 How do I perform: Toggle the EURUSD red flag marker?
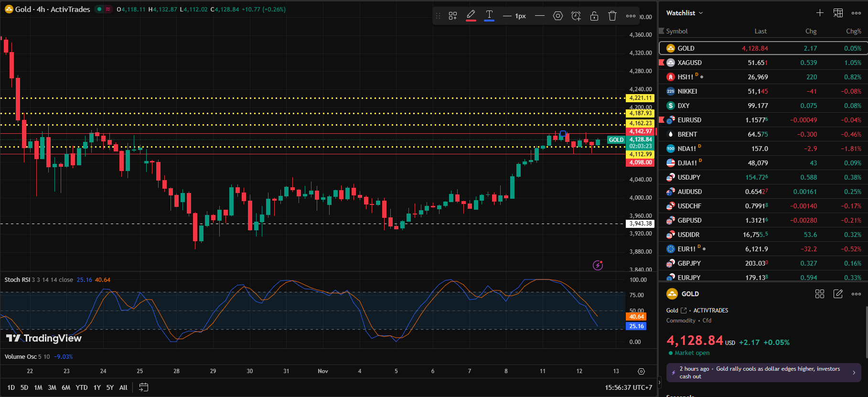[x=662, y=120]
